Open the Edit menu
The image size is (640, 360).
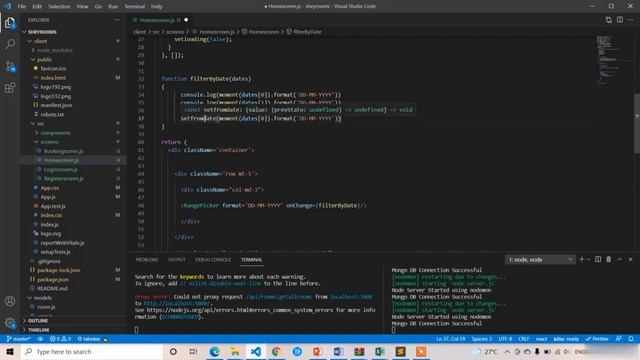pos(37,6)
